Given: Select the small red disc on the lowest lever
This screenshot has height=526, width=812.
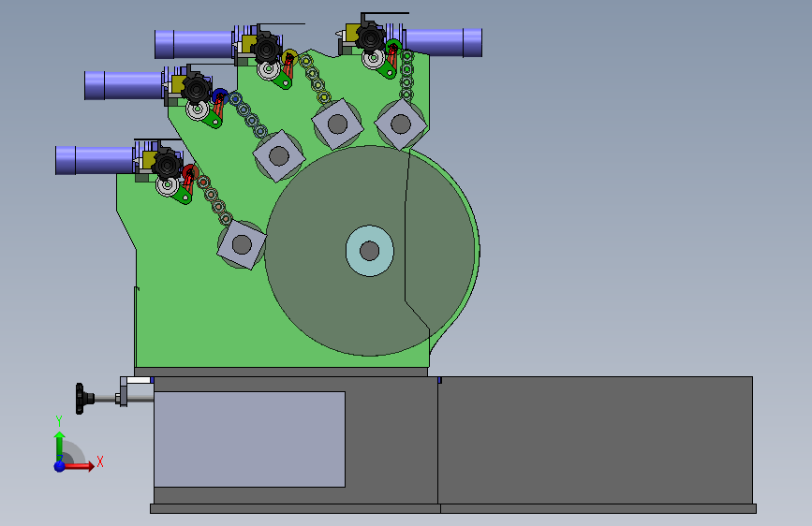Looking at the screenshot, I should (190, 172).
